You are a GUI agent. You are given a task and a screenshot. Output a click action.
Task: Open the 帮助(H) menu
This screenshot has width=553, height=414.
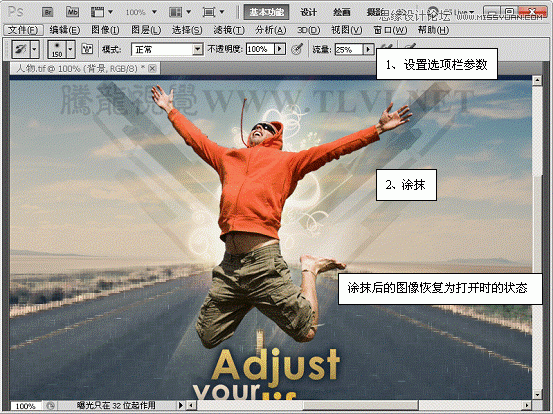click(x=433, y=30)
